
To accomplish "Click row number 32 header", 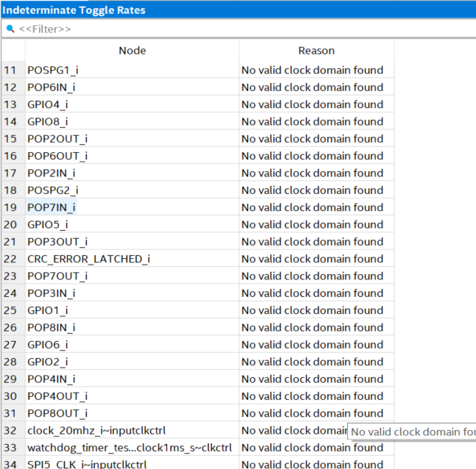I will 13,431.
